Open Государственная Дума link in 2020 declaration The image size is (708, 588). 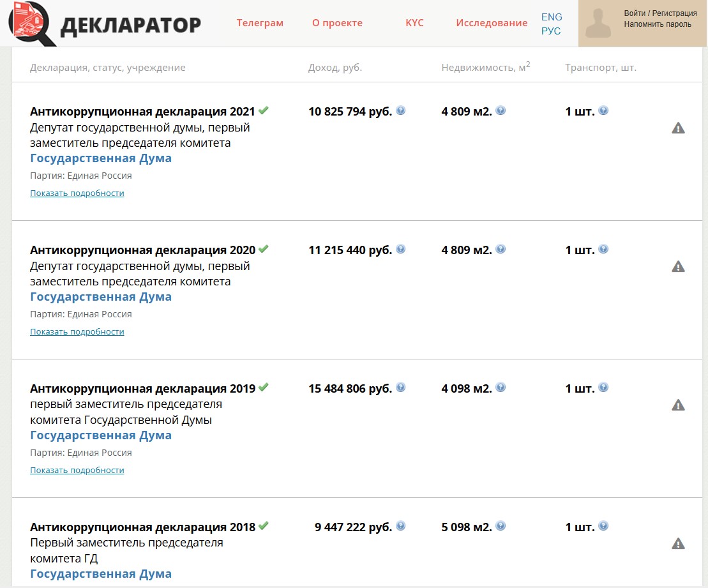[101, 297]
